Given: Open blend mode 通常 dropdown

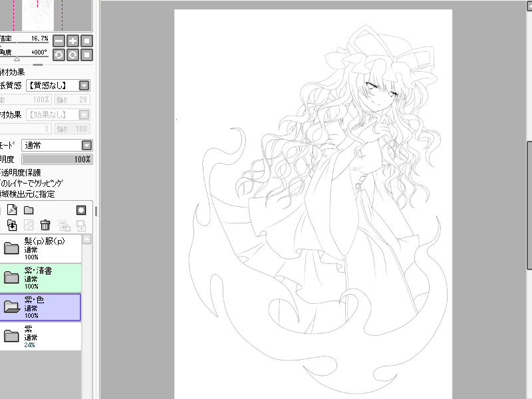Looking at the screenshot, I should tap(57, 146).
